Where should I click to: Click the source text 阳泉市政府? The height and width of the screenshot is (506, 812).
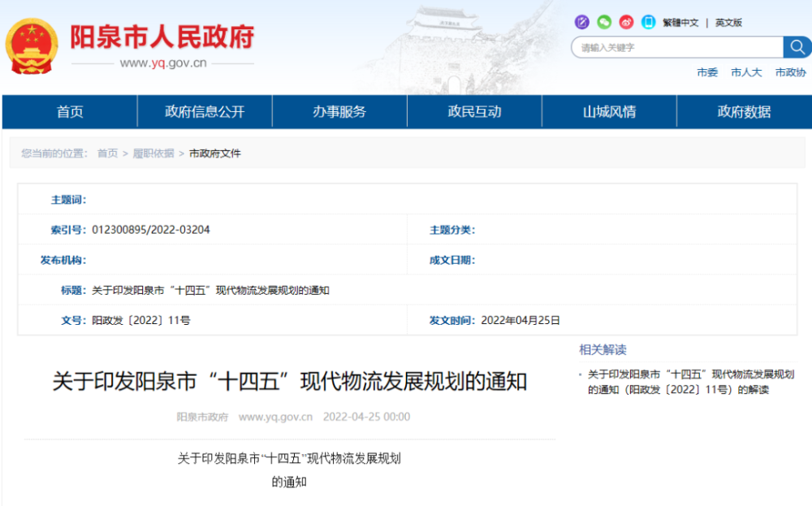pyautogui.click(x=202, y=417)
